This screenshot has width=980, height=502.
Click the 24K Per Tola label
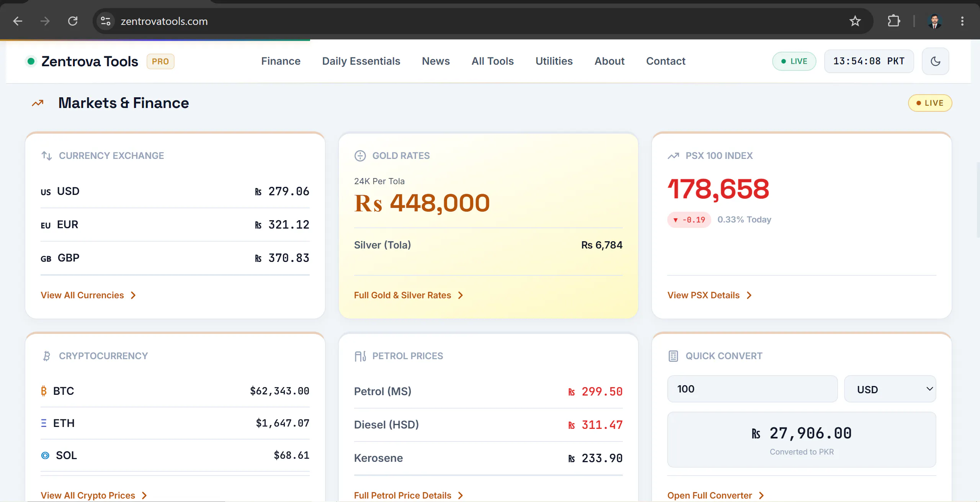[x=379, y=181]
